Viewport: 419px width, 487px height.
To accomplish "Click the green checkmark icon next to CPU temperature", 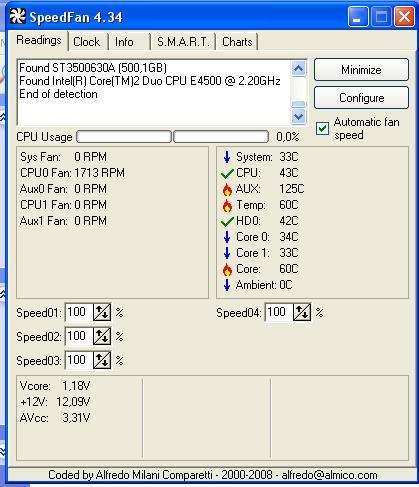I will pos(227,174).
